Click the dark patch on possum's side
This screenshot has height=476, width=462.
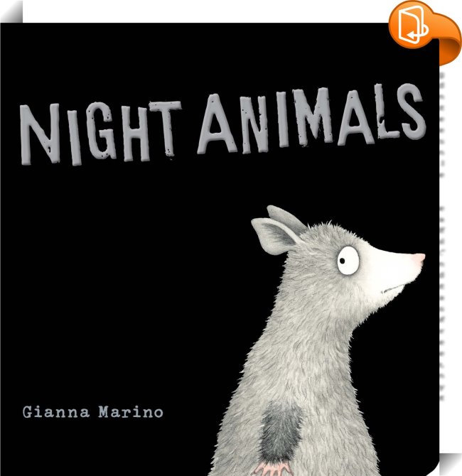coord(280,433)
